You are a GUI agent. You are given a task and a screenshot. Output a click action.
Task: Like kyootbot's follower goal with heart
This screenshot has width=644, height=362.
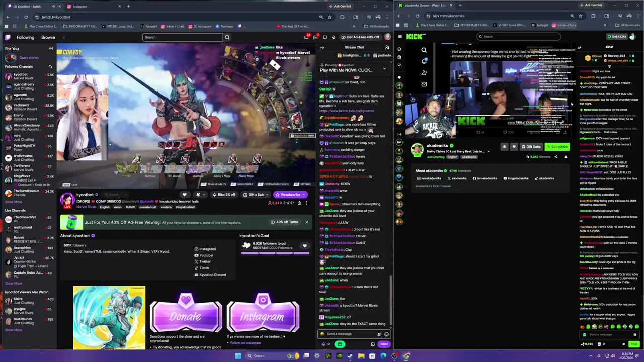[x=304, y=246]
